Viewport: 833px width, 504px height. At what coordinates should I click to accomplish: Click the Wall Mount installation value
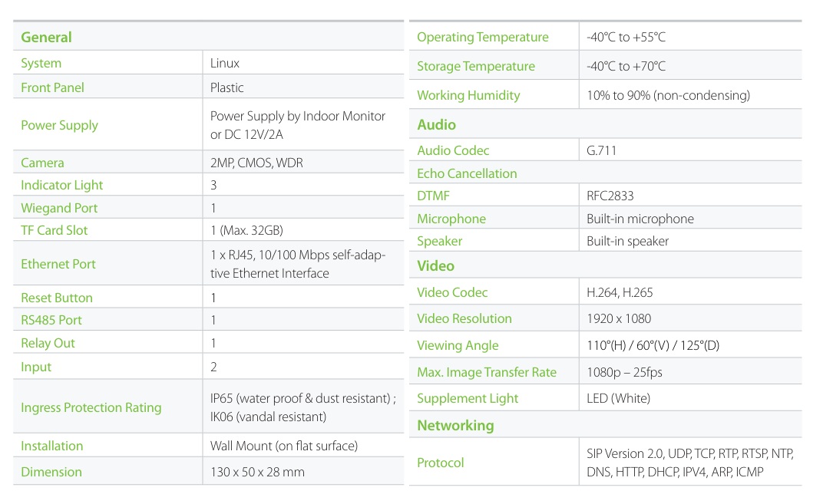(283, 446)
